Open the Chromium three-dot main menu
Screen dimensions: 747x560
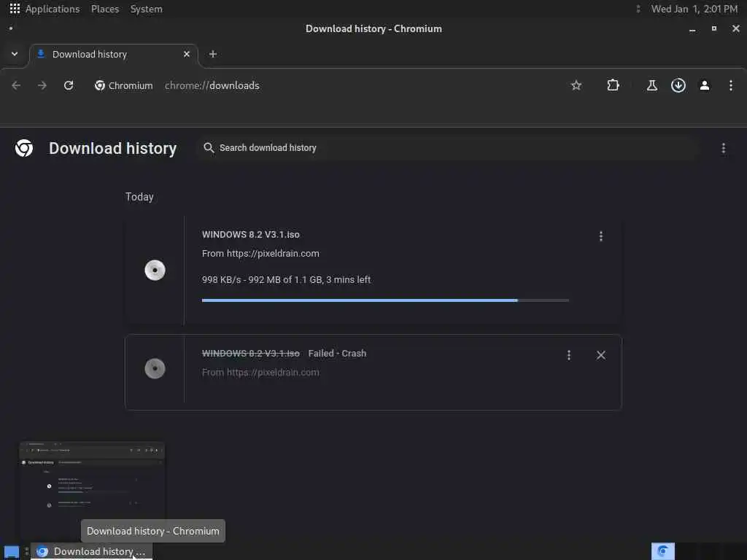(731, 85)
